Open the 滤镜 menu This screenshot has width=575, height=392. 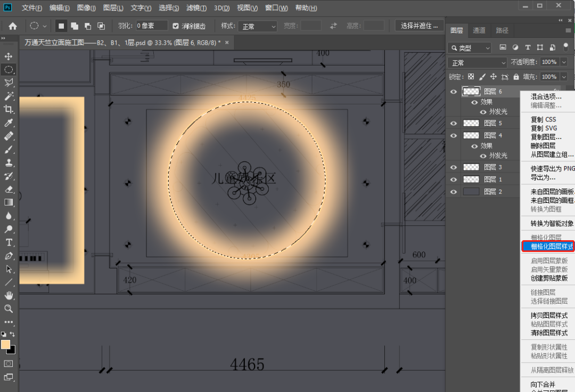pos(196,7)
